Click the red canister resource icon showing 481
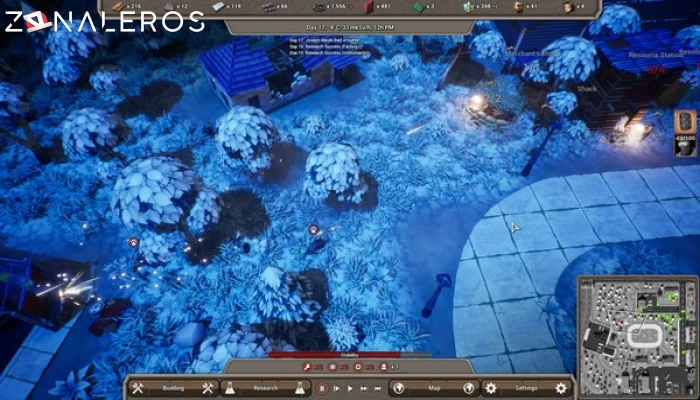This screenshot has height=400, width=700. pos(369,6)
